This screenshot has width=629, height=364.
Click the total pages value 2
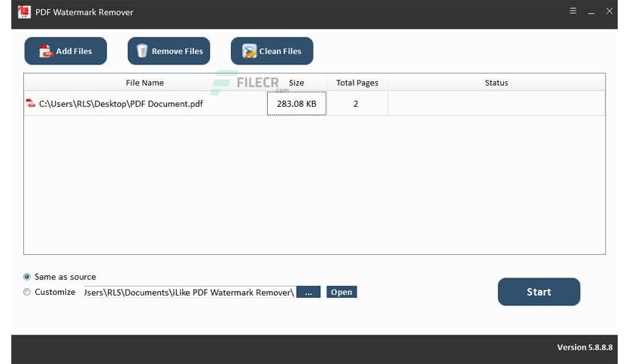click(x=356, y=104)
